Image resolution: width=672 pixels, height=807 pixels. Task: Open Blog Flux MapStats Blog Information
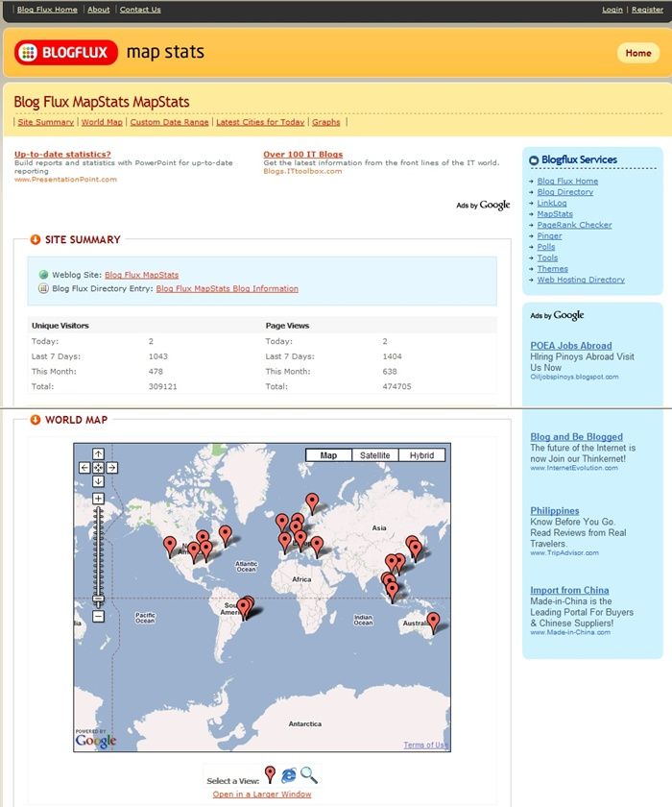point(228,289)
